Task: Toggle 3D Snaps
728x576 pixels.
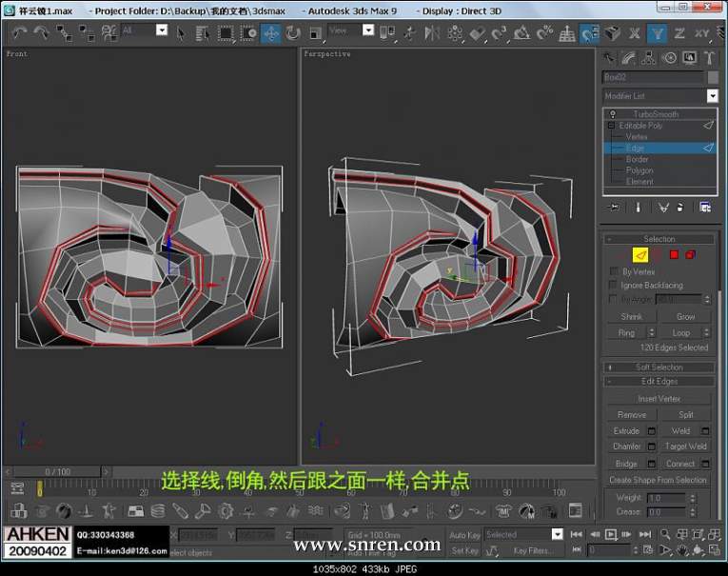Action: click(x=499, y=32)
